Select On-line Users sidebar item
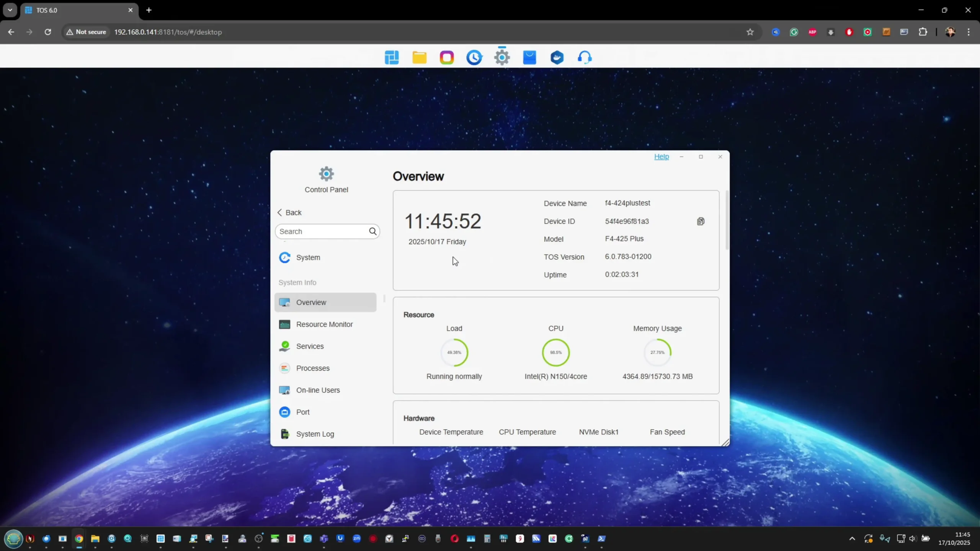The image size is (980, 551). tap(317, 390)
